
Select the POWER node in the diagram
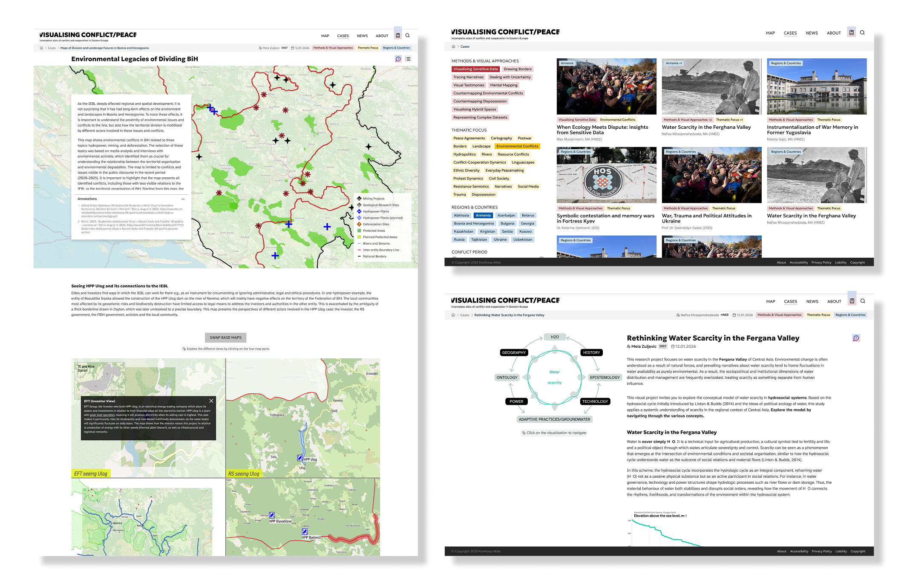click(x=516, y=401)
